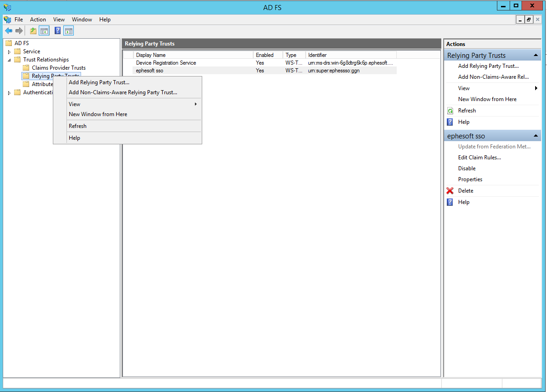Viewport: 547px width, 392px height.
Task: Open the Window menu
Action: (82, 20)
